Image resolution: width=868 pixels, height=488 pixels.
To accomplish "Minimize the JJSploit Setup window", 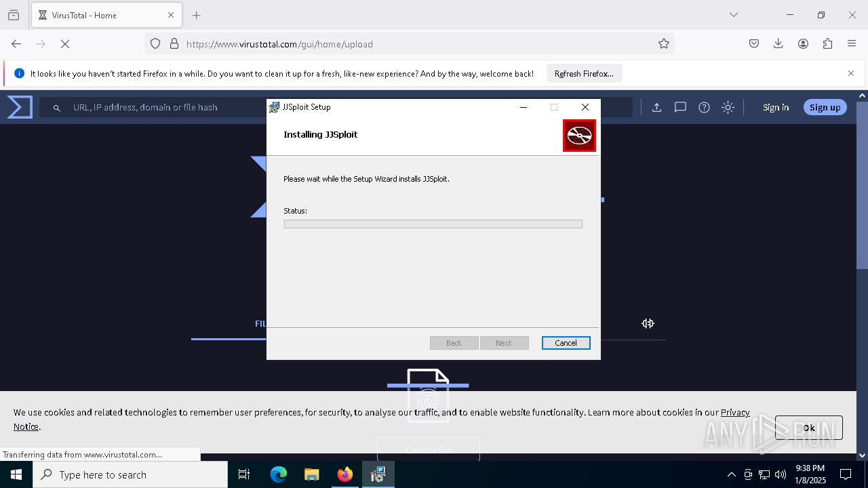I will [524, 107].
